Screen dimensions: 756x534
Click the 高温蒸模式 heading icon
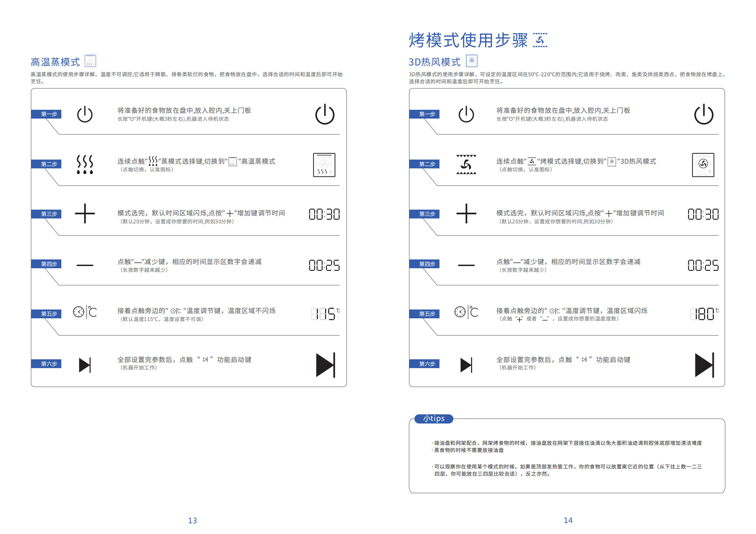click(x=90, y=61)
